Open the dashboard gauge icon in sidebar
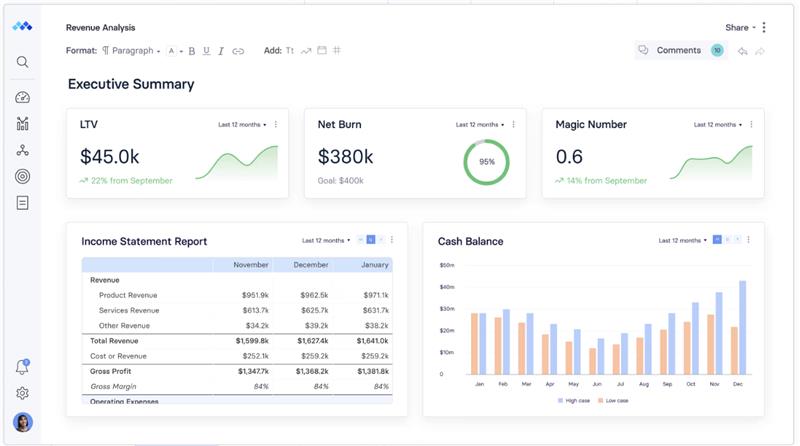The height and width of the screenshot is (446, 800). pos(22,98)
